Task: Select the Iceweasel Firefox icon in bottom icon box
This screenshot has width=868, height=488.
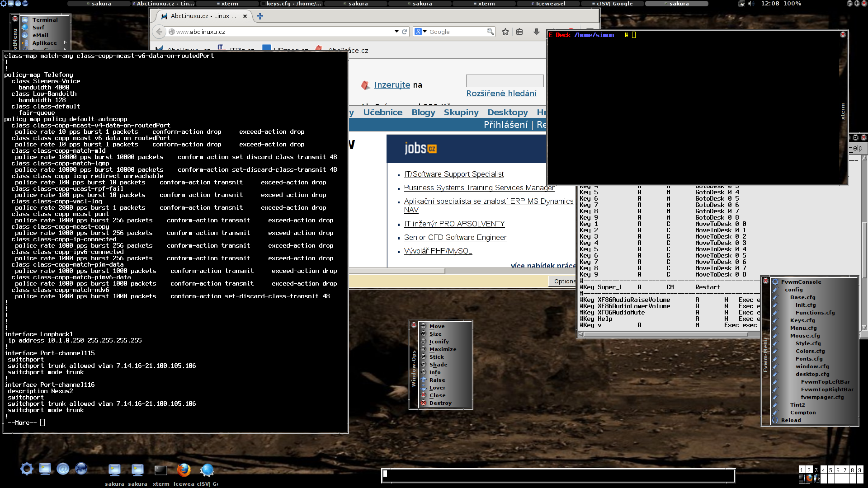Action: [x=184, y=470]
